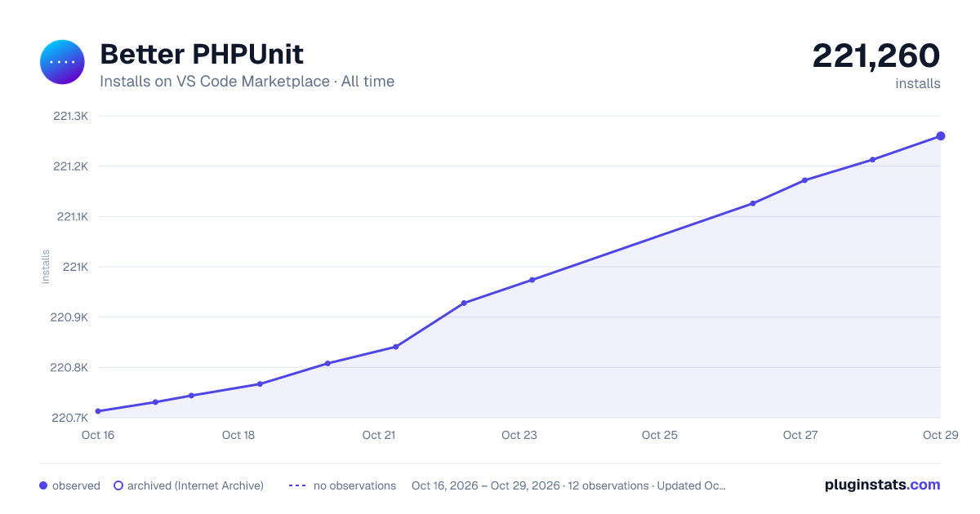The image size is (980, 514).
Task: Click the 220.8K y-axis label
Action: pos(69,368)
